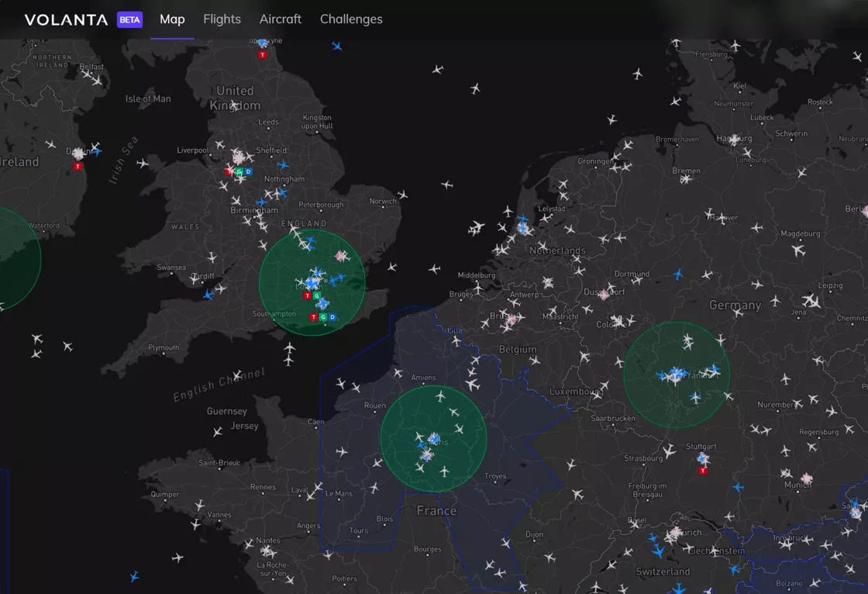Click the white aircraft just east of Norwich
The image size is (868, 594).
coord(402,195)
